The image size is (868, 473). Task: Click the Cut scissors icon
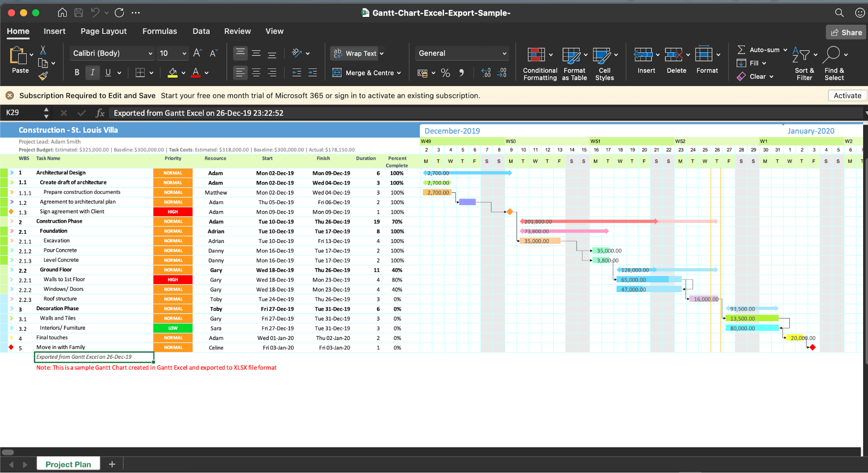point(43,50)
